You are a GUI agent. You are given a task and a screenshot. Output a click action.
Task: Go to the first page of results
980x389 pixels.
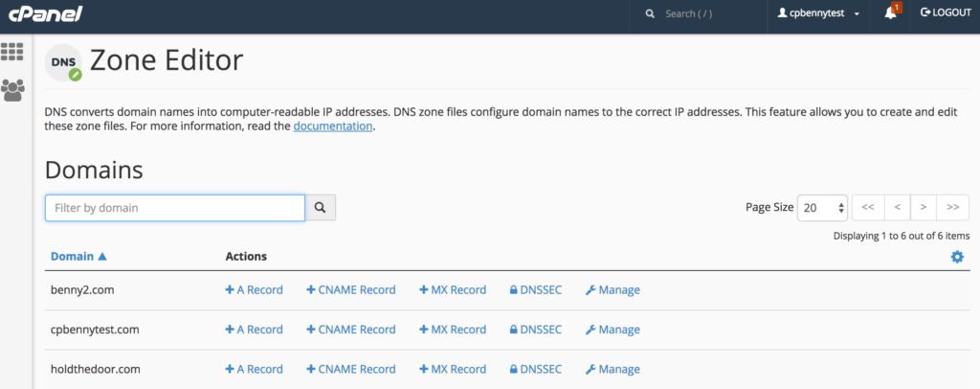click(x=867, y=207)
